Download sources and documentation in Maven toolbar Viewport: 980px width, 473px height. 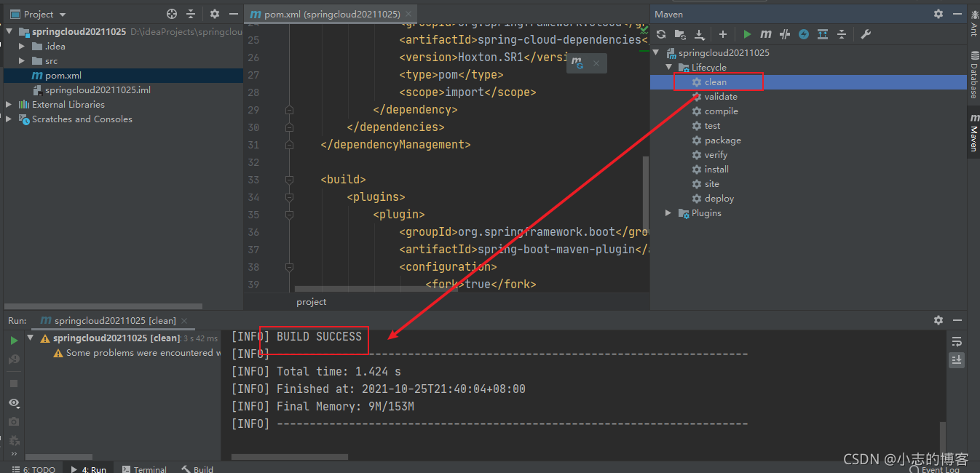coord(700,34)
